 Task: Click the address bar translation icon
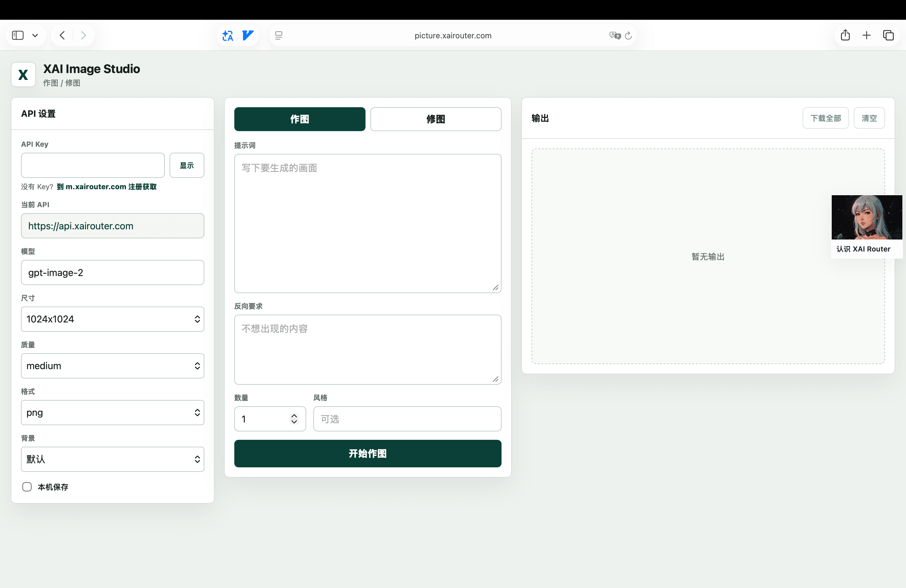[x=615, y=35]
